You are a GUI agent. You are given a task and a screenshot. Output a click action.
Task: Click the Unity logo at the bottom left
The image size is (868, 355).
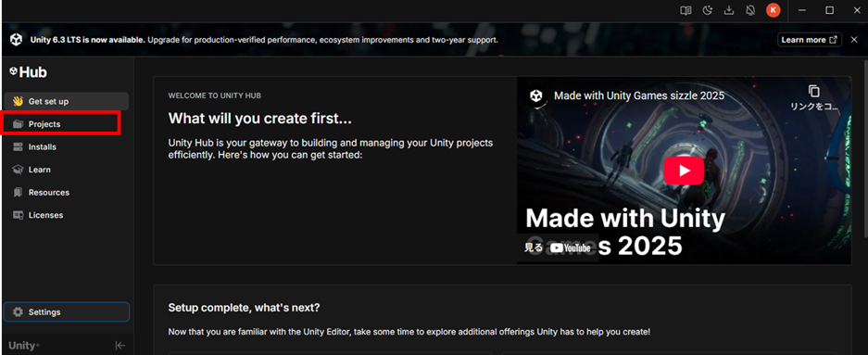click(x=24, y=346)
